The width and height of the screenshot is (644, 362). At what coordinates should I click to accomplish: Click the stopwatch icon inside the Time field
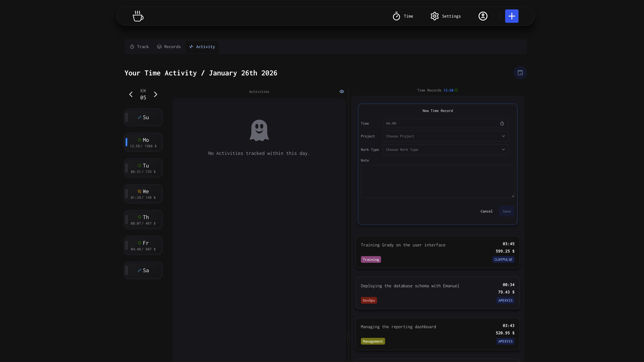pos(502,123)
